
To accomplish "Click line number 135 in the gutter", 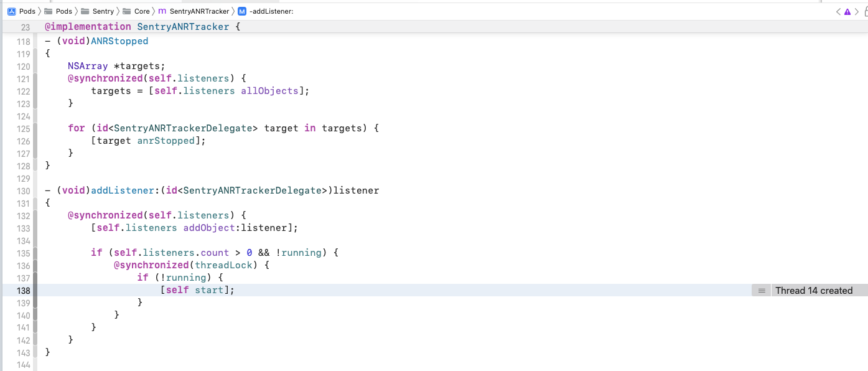I will pos(23,253).
